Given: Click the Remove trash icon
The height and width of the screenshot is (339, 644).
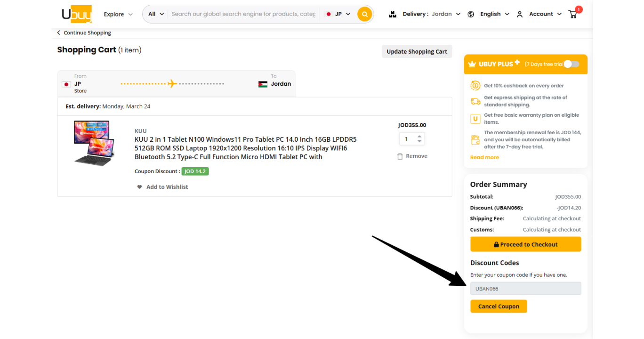Looking at the screenshot, I should (x=400, y=156).
